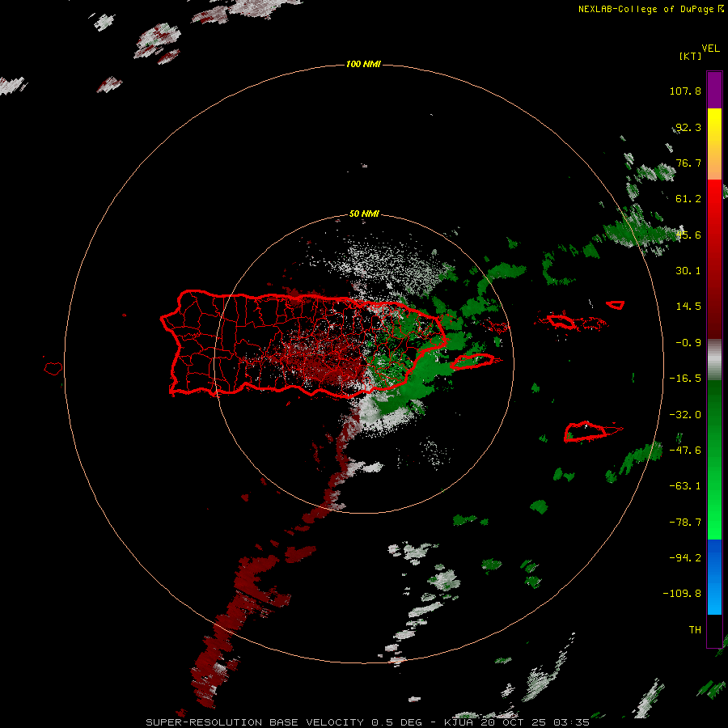The width and height of the screenshot is (728, 728).
Task: Click the 107.8 legend value
Action: coord(685,91)
